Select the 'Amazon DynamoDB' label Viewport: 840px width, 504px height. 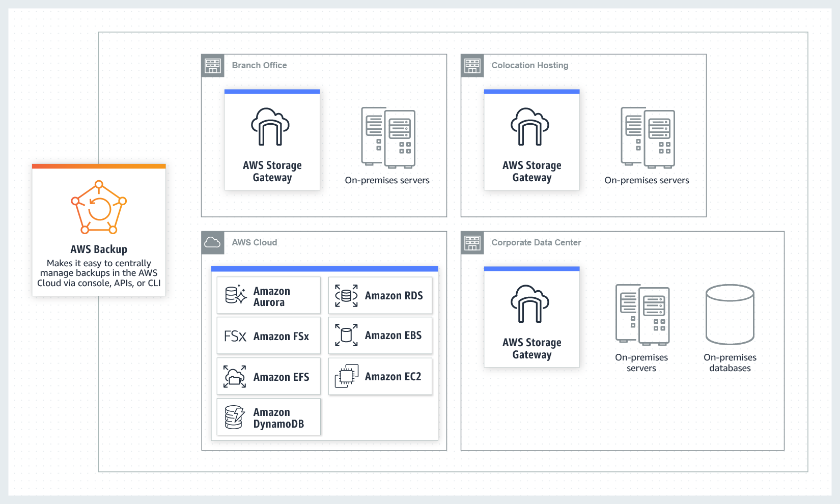(278, 418)
